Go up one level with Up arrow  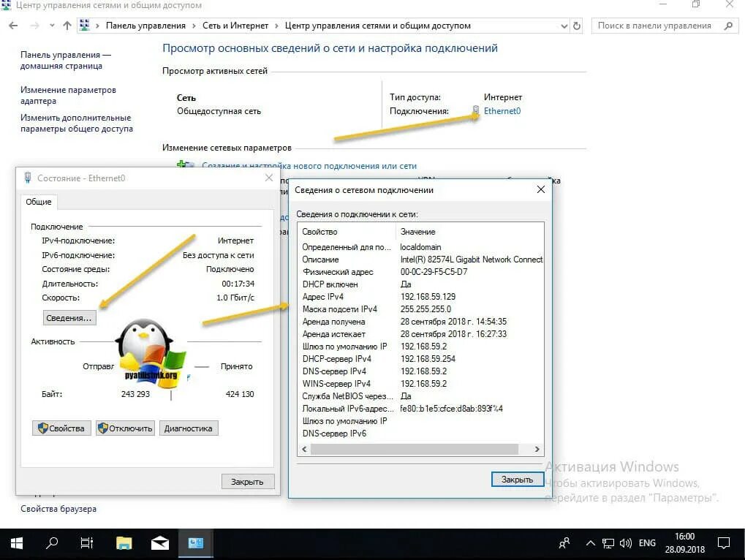tap(67, 26)
